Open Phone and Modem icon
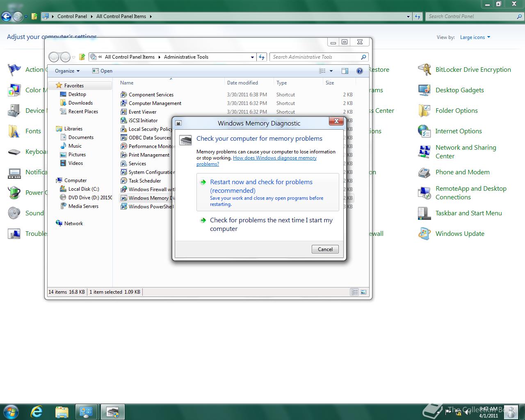Viewport: 525px width, 420px height. [424, 172]
